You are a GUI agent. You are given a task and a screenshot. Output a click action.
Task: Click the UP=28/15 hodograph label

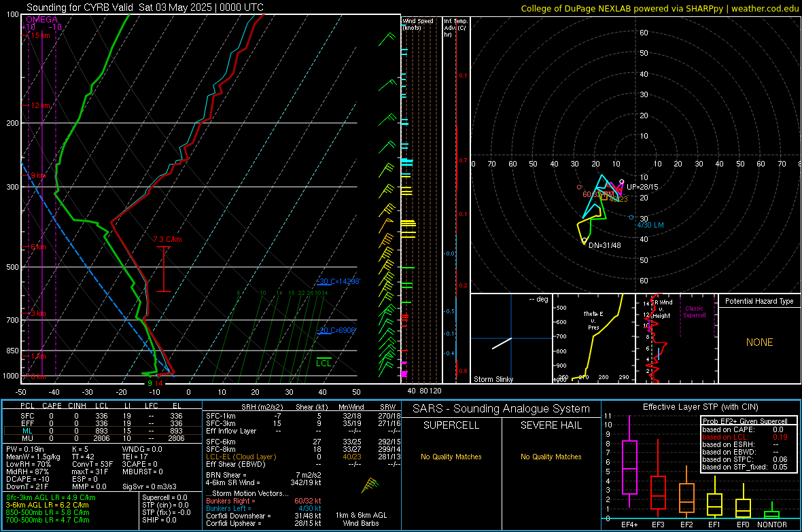(642, 187)
